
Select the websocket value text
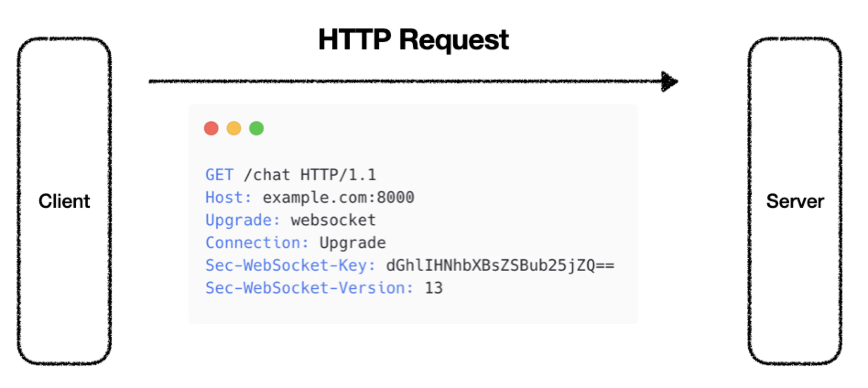pyautogui.click(x=333, y=220)
